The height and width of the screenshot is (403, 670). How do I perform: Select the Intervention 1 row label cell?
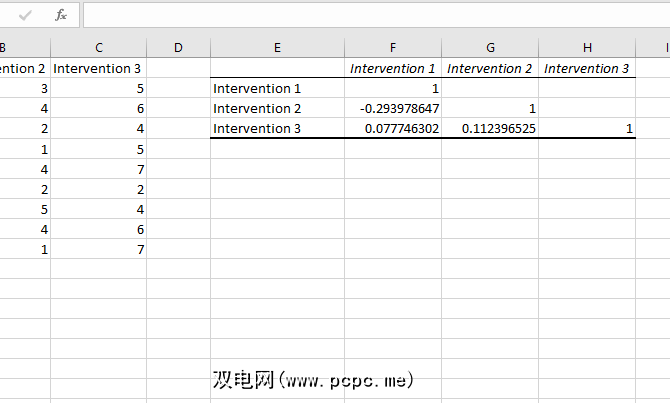pos(277,89)
